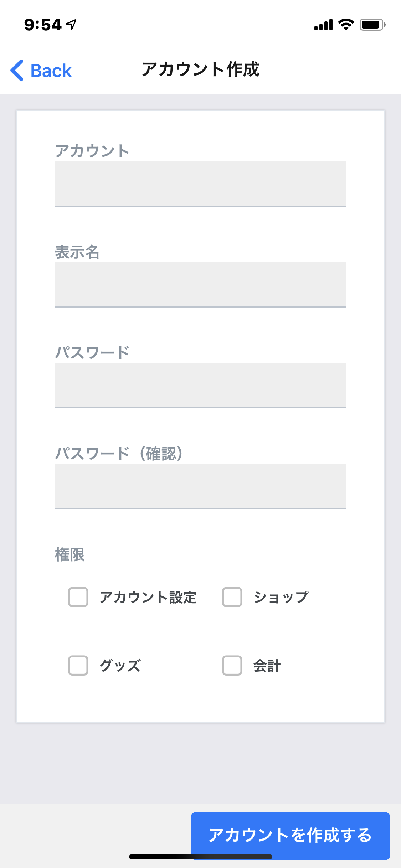This screenshot has width=401, height=868.
Task: Tap the 会計 checkbox label text
Action: [x=267, y=666]
